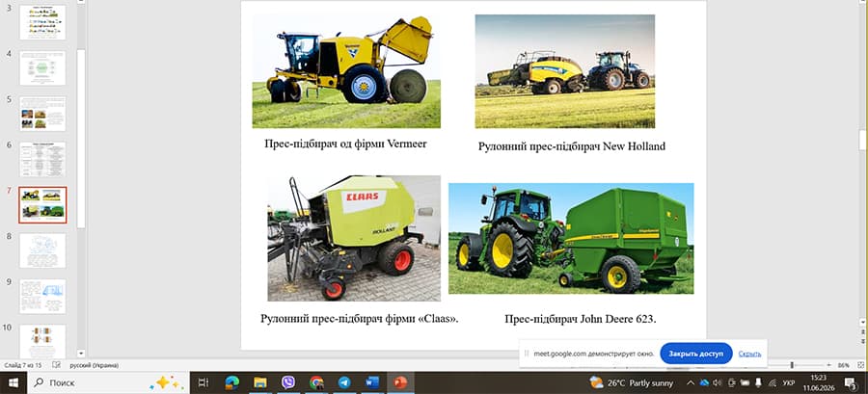Open Viber from the taskbar

[287, 382]
